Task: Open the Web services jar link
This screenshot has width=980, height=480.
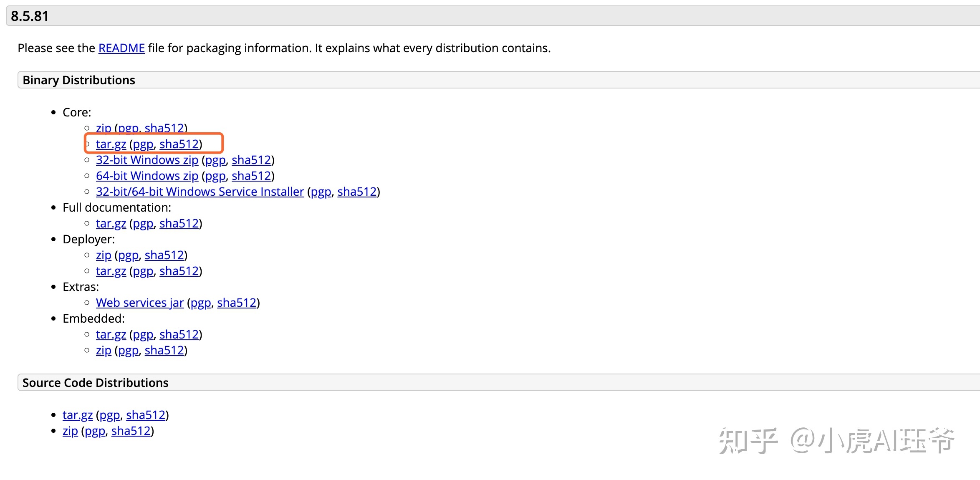Action: point(140,303)
